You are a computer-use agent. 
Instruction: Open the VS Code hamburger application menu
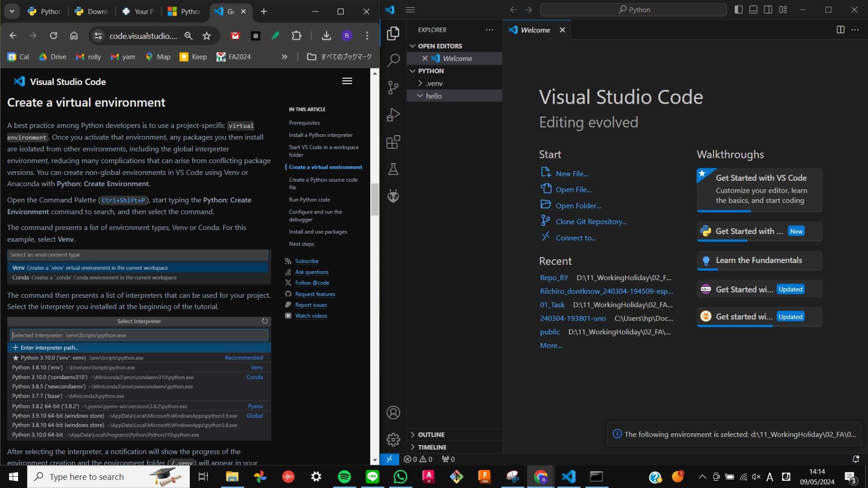[x=410, y=10]
